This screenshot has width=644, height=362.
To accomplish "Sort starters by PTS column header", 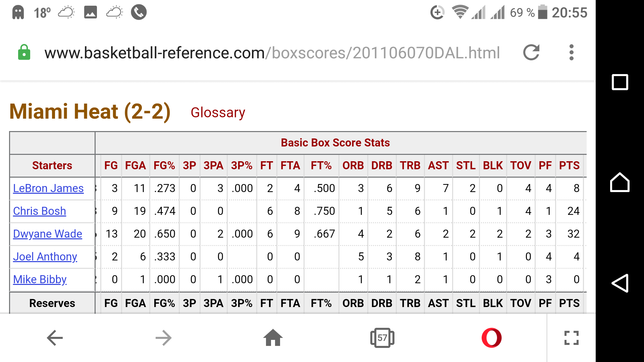I will point(569,166).
